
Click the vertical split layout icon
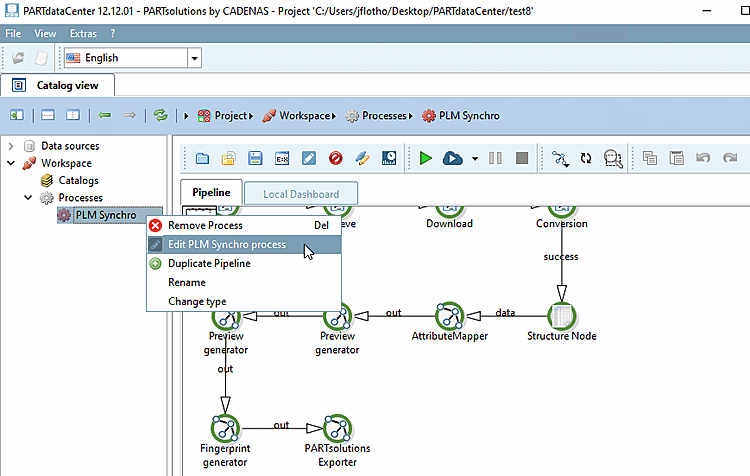73,115
